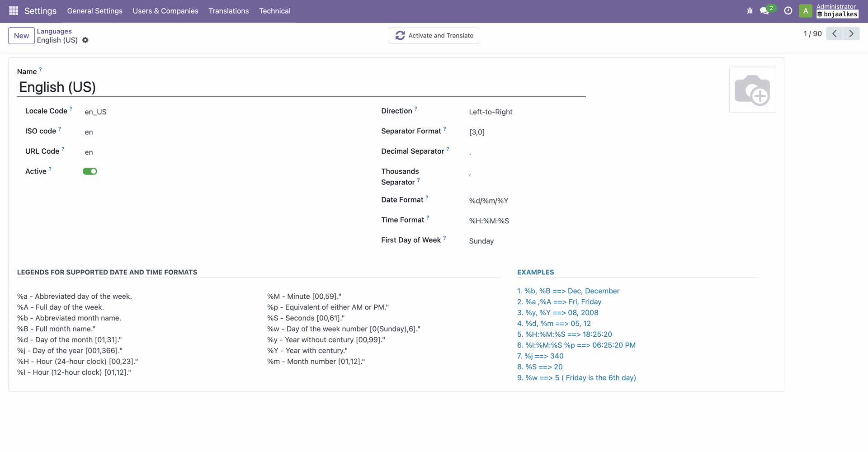Click Activate and Translate button
The image size is (868, 452).
pos(434,36)
